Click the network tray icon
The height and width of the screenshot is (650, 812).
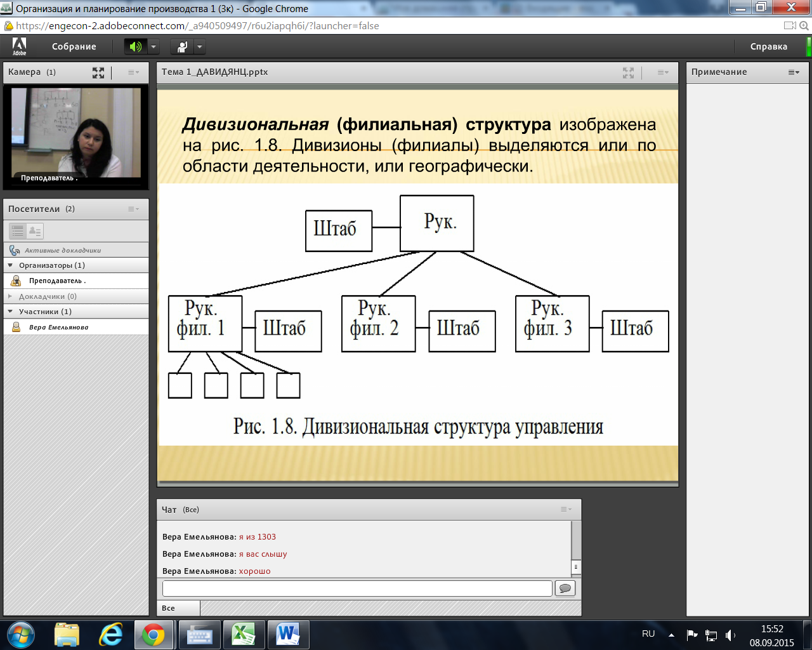pos(711,635)
